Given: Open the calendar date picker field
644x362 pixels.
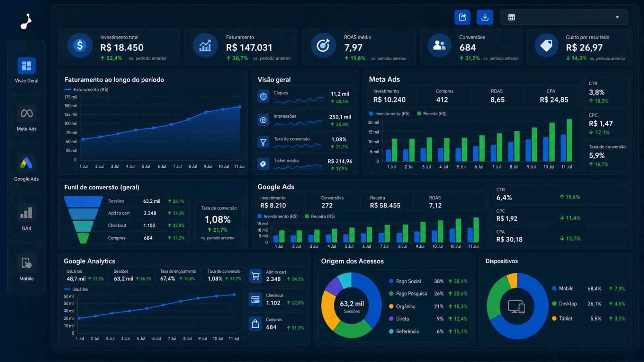Looking at the screenshot, I should pos(564,17).
